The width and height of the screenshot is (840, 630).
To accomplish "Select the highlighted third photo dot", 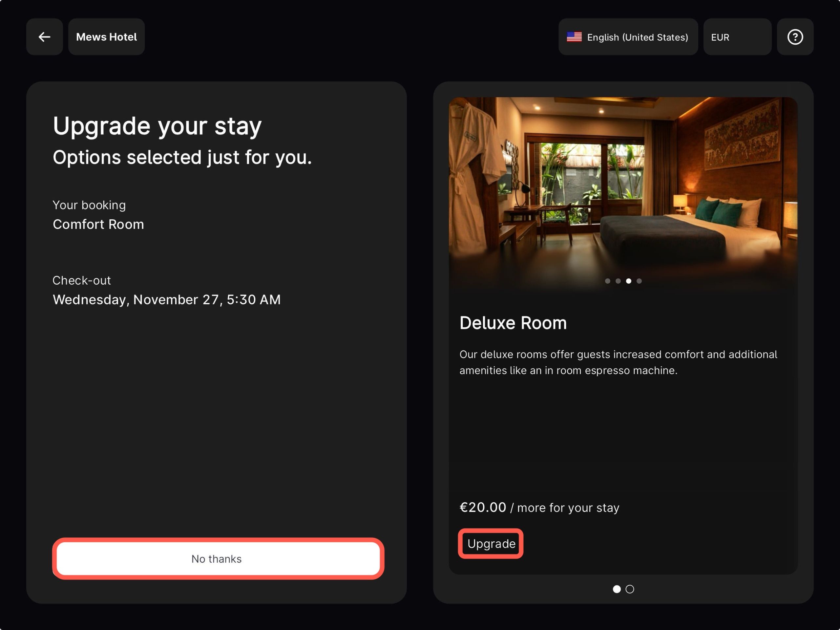I will 629,281.
